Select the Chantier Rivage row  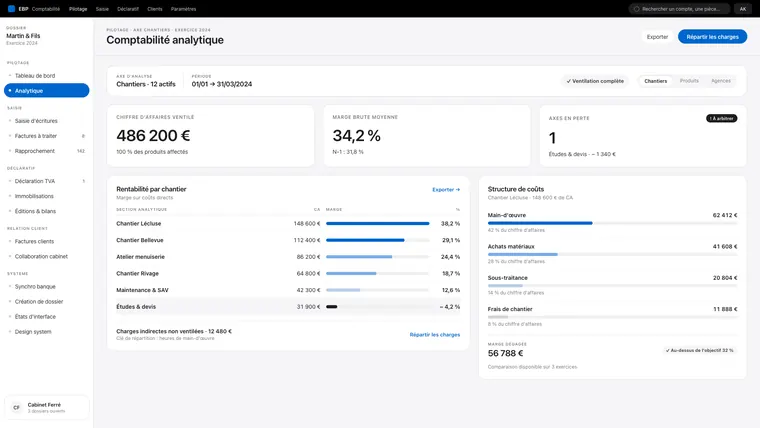point(288,273)
